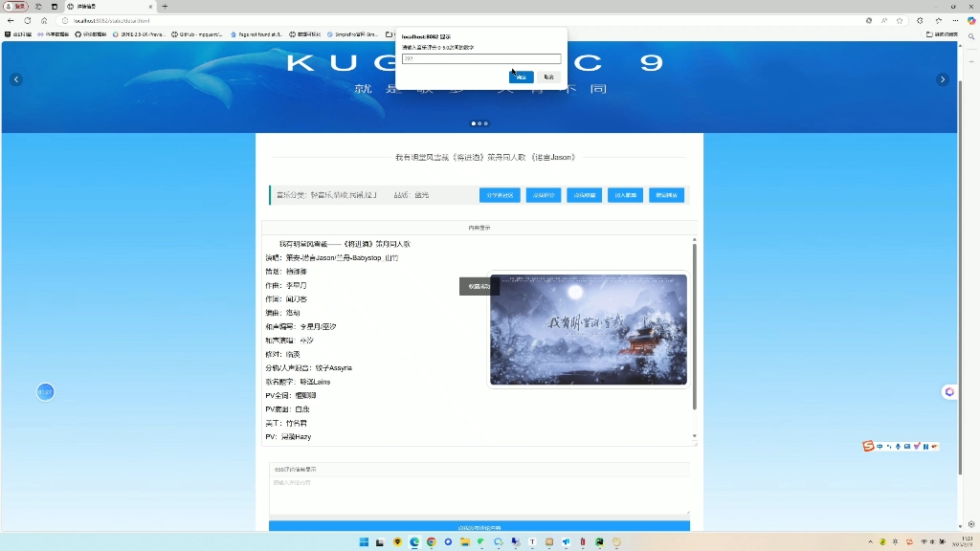Submit comment with the blue bottom button
This screenshot has width=980, height=551.
point(479,527)
